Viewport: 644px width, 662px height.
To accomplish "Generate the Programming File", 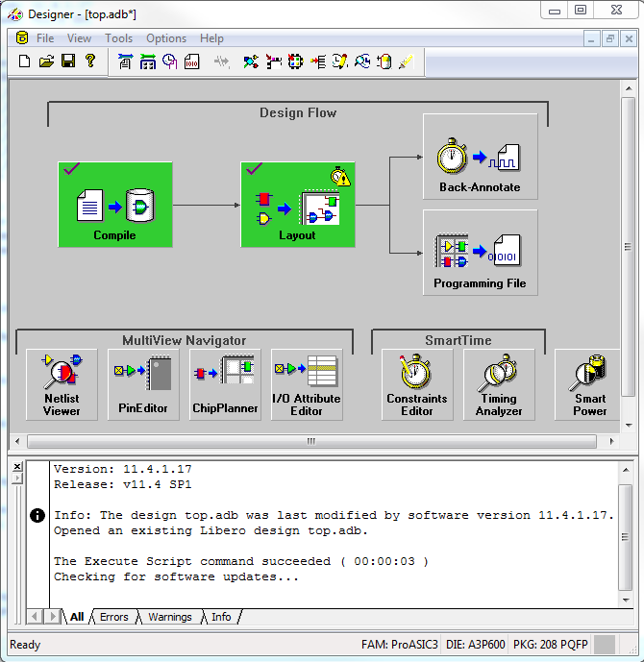I will 481,253.
